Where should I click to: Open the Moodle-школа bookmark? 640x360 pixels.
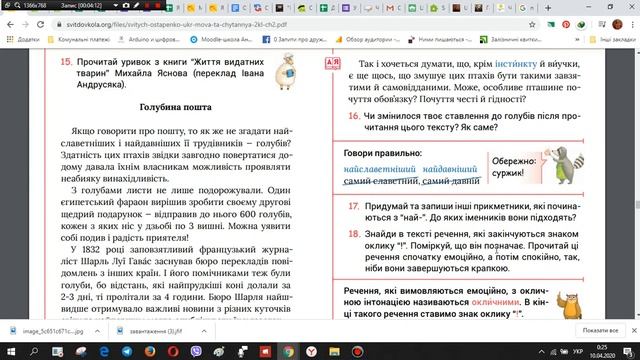click(x=222, y=40)
